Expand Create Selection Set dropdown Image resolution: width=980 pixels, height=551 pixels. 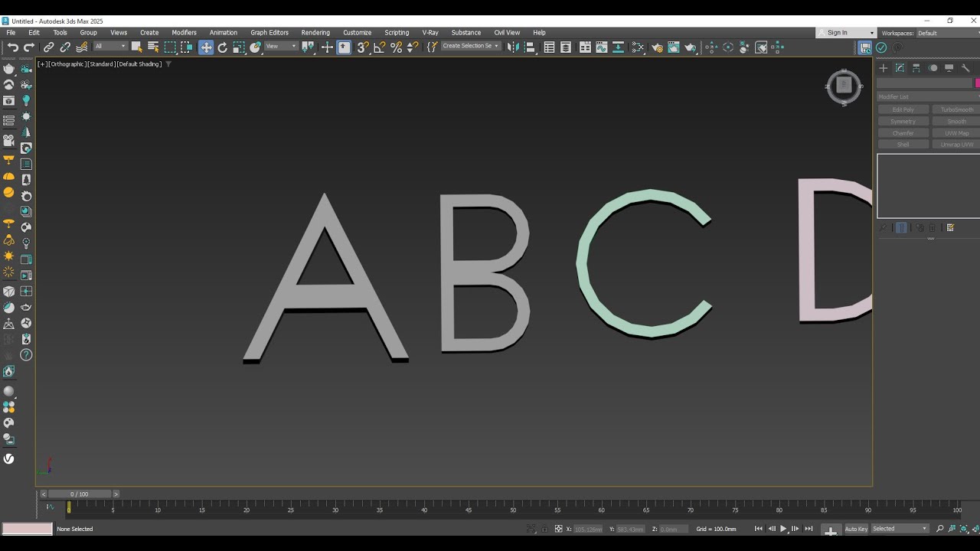click(x=471, y=46)
